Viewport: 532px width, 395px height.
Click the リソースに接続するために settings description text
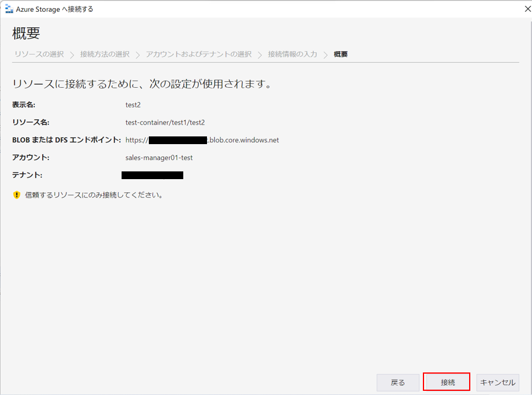point(142,84)
